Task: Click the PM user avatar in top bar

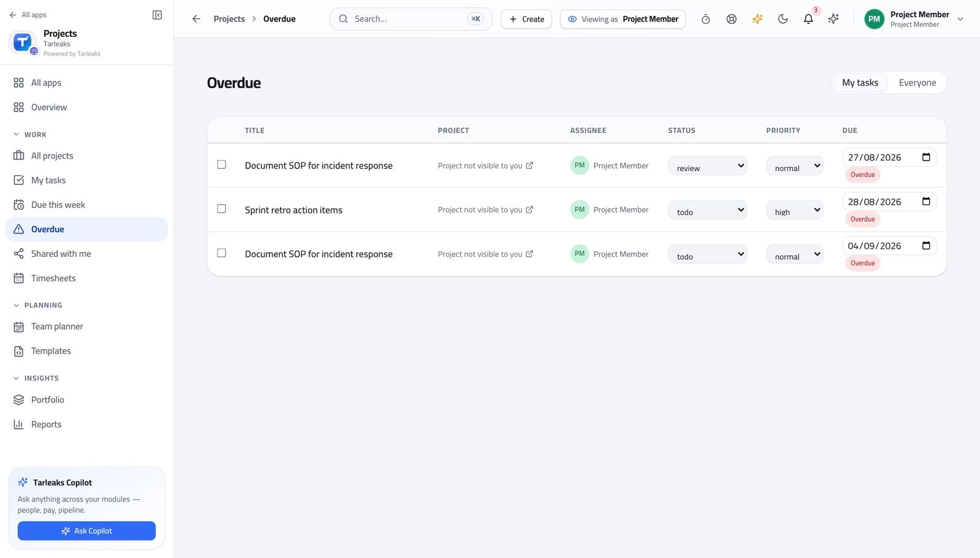Action: 874,19
